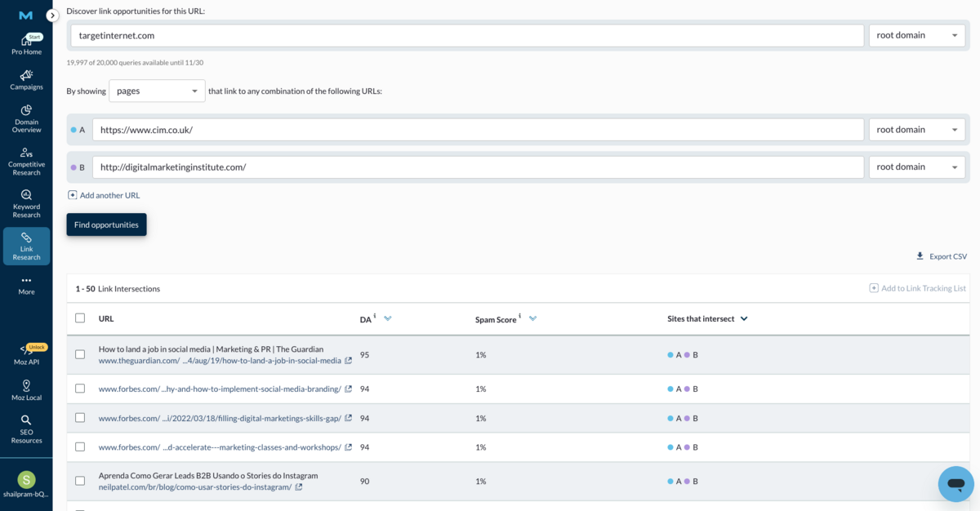Image resolution: width=980 pixels, height=511 pixels.
Task: Open the Forbes implement-social-media-branding link
Action: pos(220,389)
